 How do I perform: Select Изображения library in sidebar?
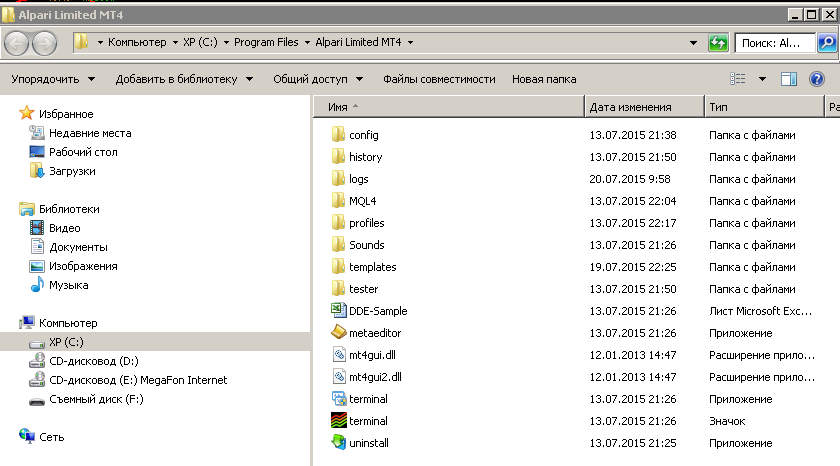click(x=83, y=266)
